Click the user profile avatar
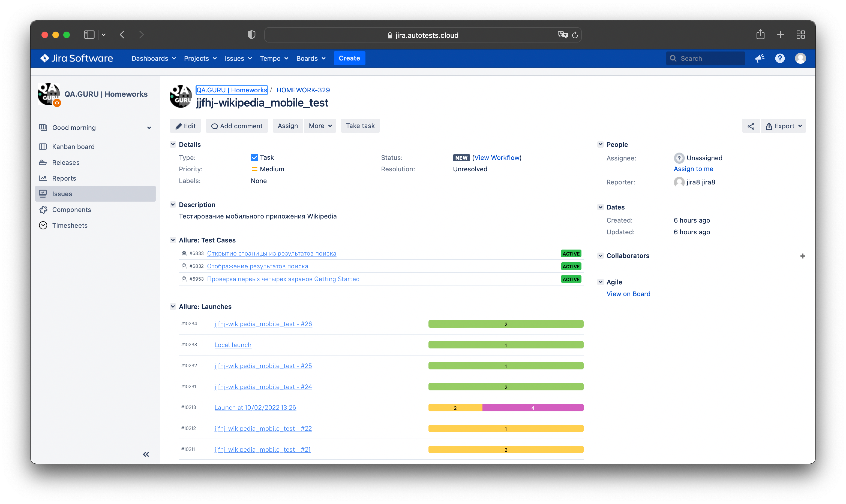 [800, 58]
